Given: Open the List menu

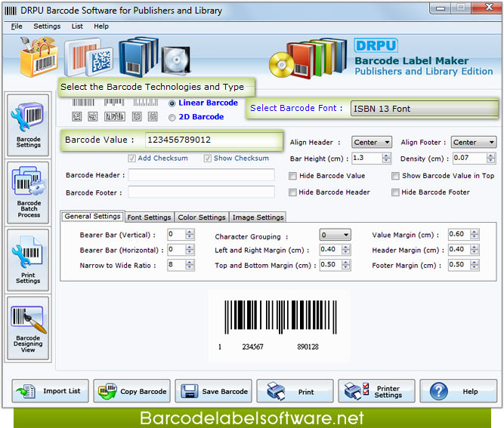Looking at the screenshot, I should tap(77, 26).
